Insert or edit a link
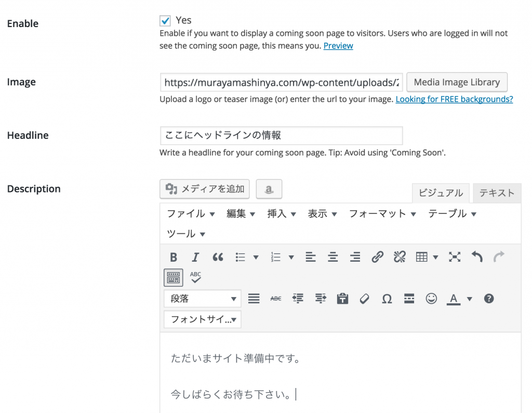This screenshot has width=532, height=413. point(377,257)
